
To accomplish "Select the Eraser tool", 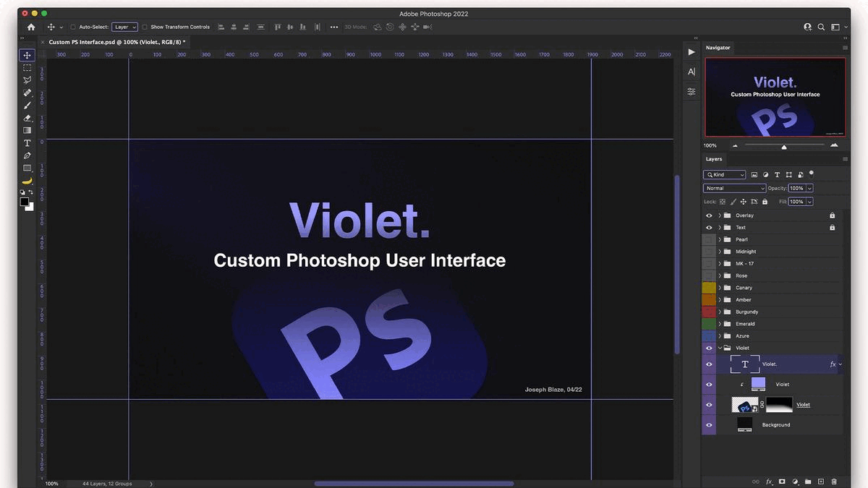I will 27,118.
